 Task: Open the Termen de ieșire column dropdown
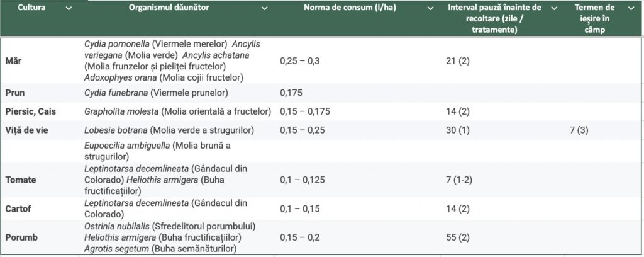[631, 8]
